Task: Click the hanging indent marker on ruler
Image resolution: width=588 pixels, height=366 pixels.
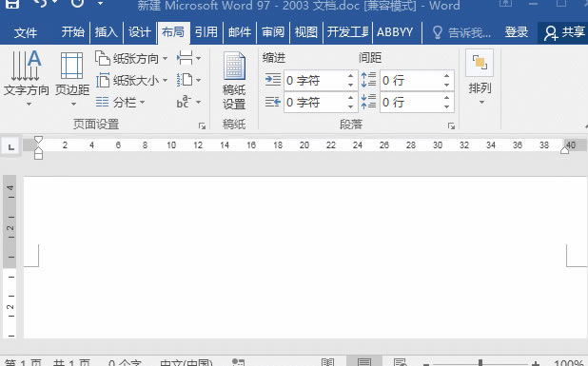Action: pos(38,150)
